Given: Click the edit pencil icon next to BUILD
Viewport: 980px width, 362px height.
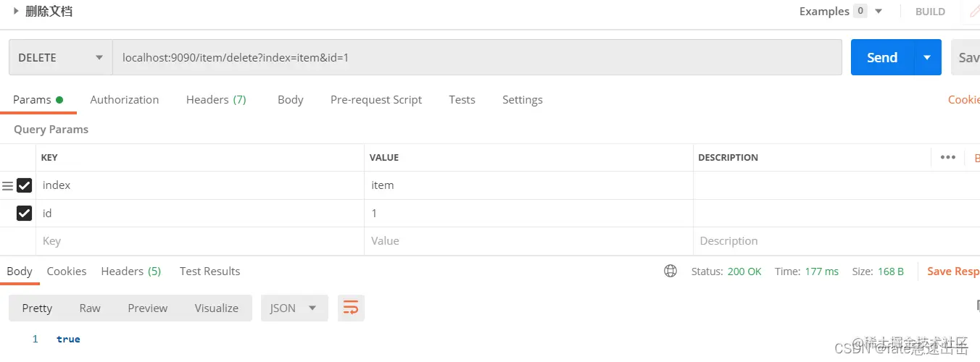Looking at the screenshot, I should tap(973, 11).
